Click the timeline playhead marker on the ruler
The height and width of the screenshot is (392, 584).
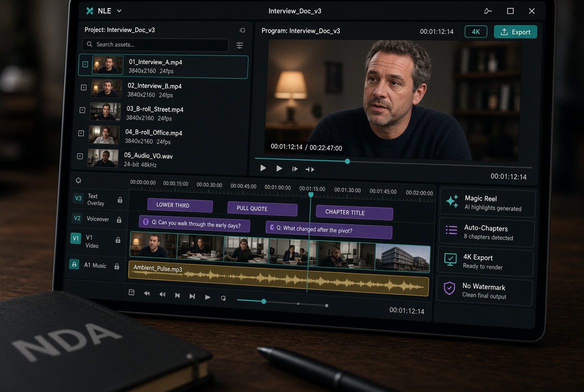(311, 194)
